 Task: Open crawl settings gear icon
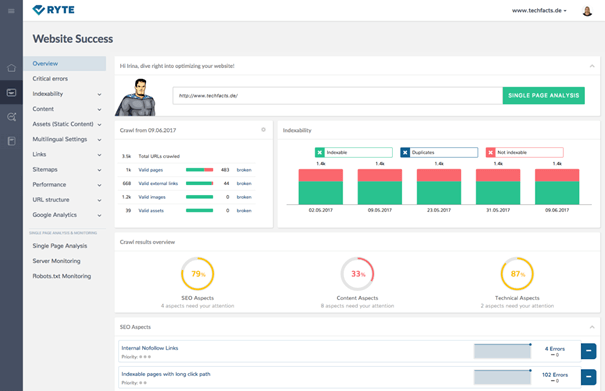264,130
